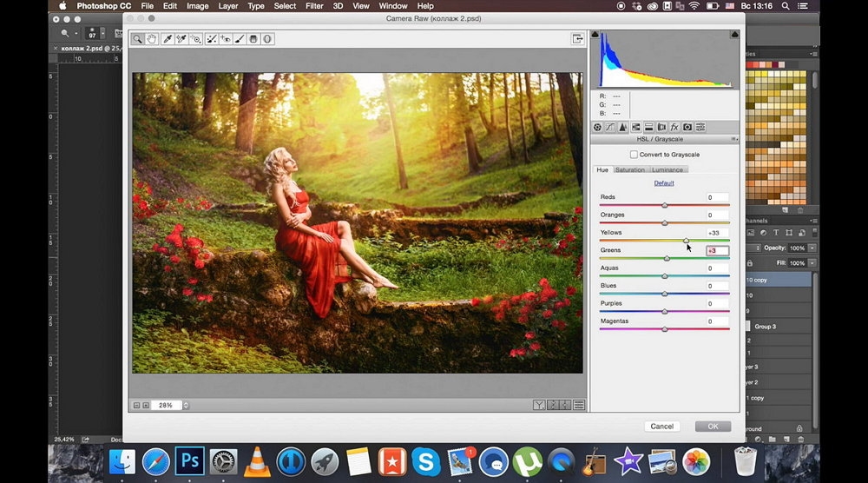
Task: Choose the Color Sampler tool
Action: pyautogui.click(x=181, y=39)
